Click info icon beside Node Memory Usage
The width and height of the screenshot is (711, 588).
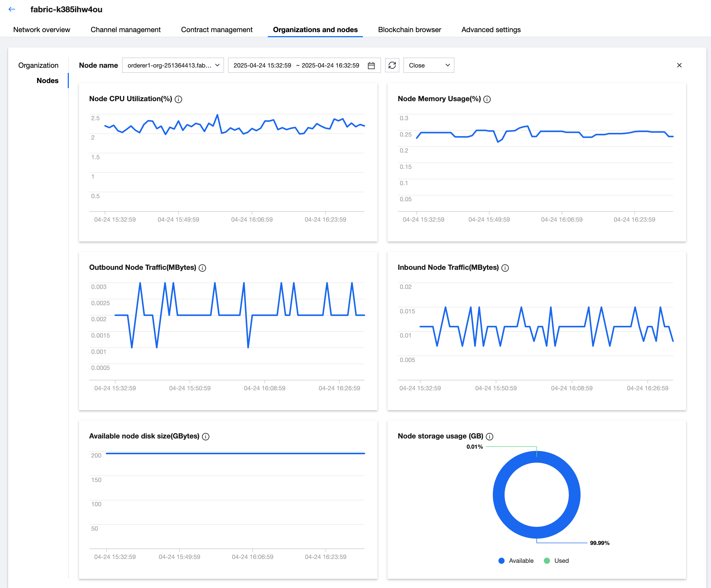click(x=487, y=99)
